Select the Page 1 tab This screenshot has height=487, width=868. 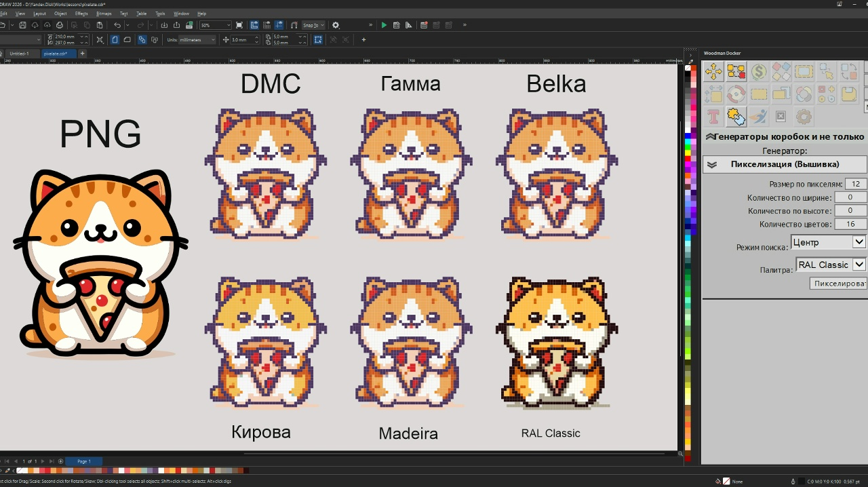tap(84, 461)
